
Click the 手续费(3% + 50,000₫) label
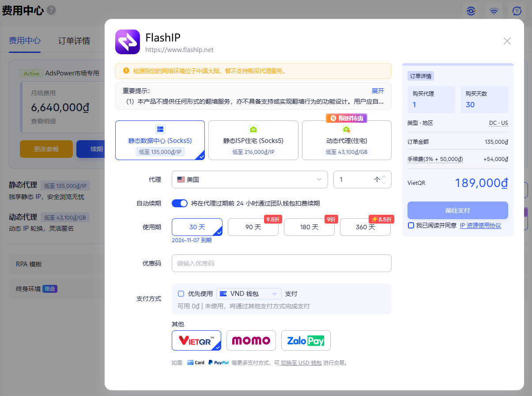pyautogui.click(x=435, y=159)
